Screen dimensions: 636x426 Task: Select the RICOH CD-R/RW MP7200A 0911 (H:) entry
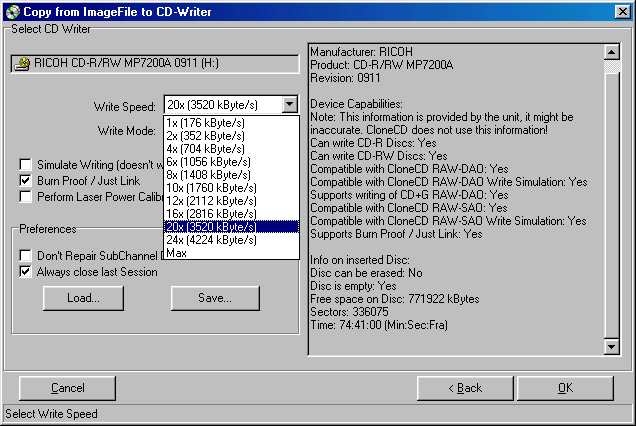tap(155, 64)
